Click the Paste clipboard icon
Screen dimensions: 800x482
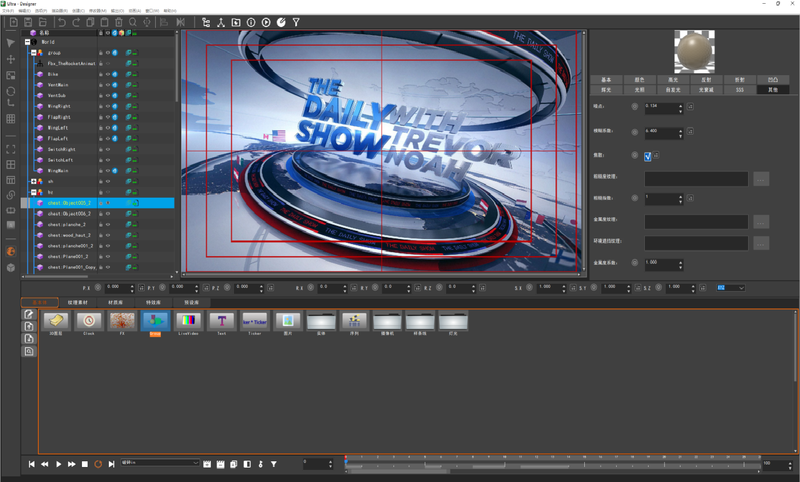coord(104,22)
